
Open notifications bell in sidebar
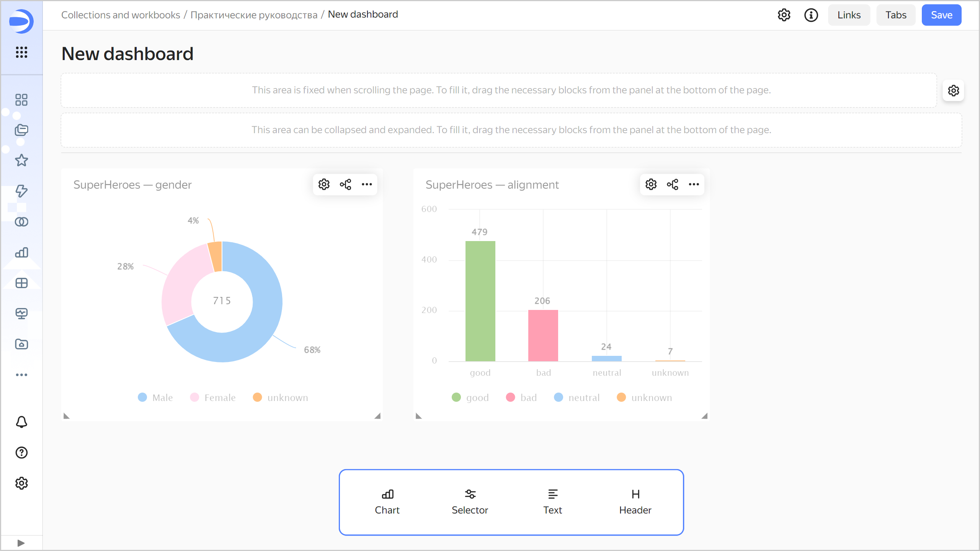click(x=21, y=422)
